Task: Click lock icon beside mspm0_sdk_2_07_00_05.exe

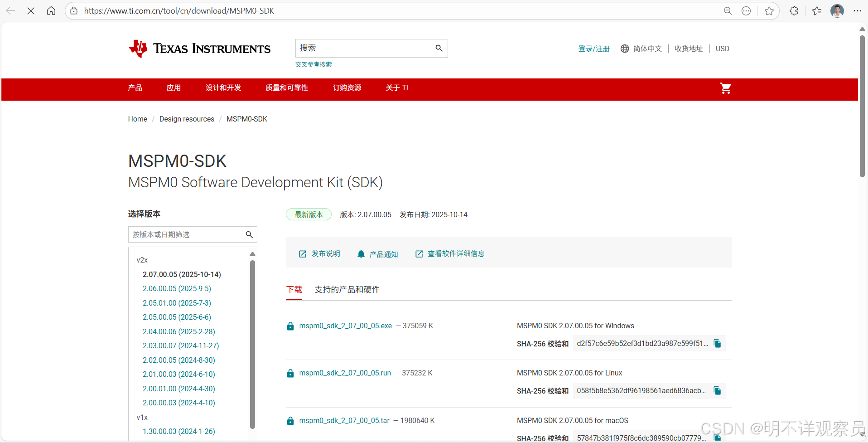Action: [290, 326]
